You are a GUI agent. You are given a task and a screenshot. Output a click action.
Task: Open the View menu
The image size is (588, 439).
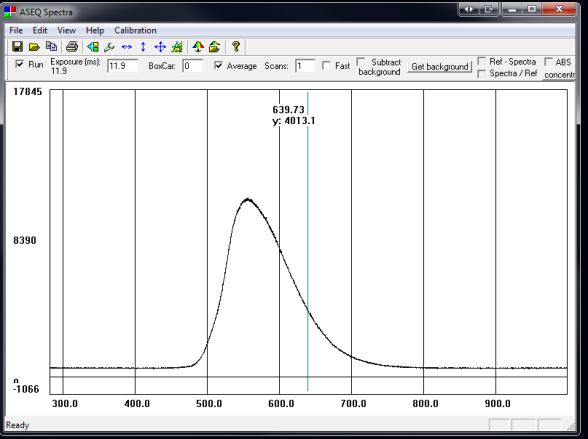click(x=66, y=30)
